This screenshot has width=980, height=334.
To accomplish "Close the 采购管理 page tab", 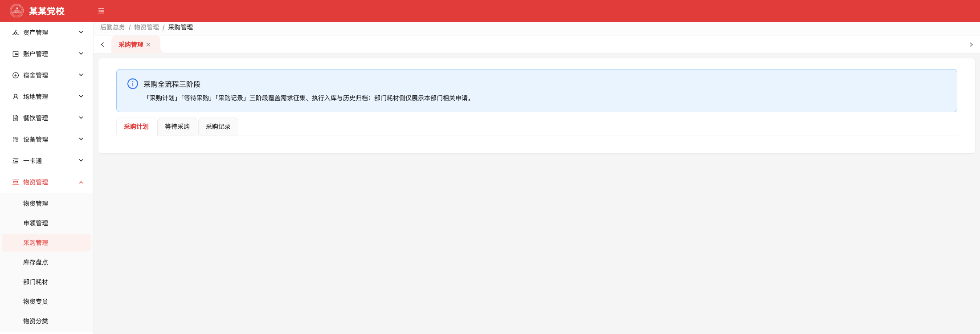I will 148,45.
